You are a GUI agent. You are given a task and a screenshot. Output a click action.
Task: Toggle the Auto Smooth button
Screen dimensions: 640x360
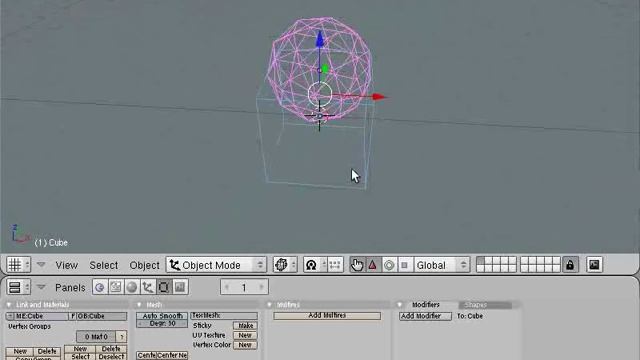tap(162, 316)
